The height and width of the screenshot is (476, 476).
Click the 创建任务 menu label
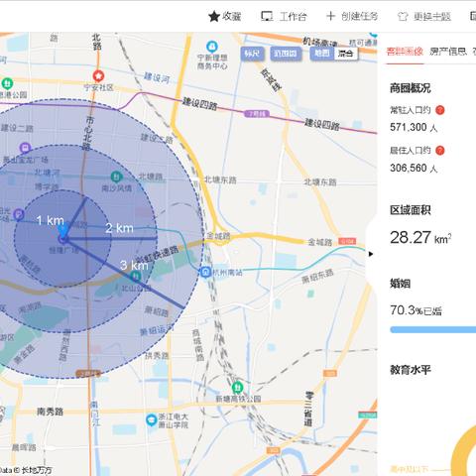coord(360,16)
